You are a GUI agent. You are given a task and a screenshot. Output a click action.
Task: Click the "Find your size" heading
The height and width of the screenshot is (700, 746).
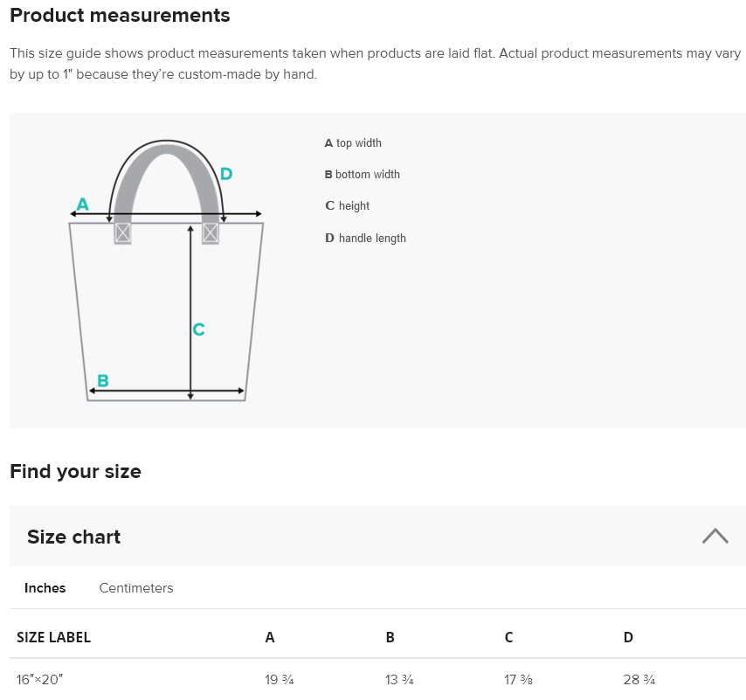[75, 472]
